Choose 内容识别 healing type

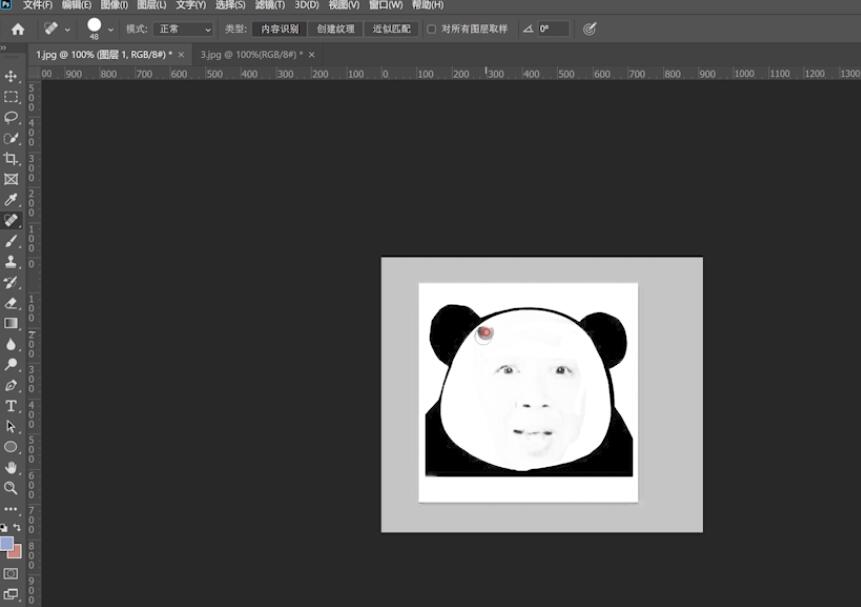[279, 29]
